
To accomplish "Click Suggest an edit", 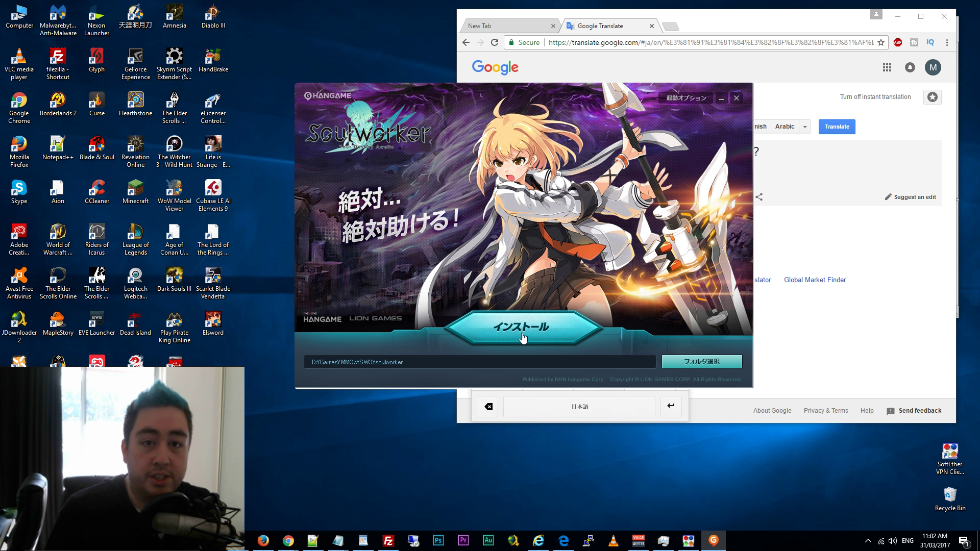I will (x=911, y=197).
